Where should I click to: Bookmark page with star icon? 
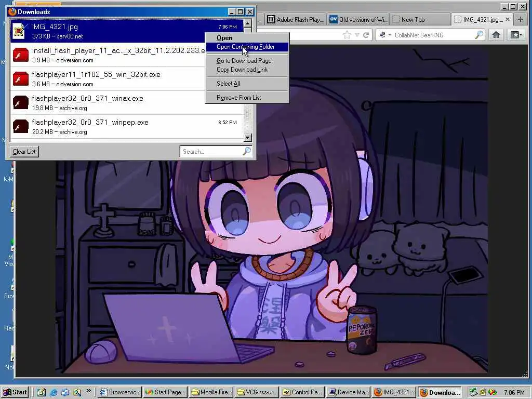347,35
